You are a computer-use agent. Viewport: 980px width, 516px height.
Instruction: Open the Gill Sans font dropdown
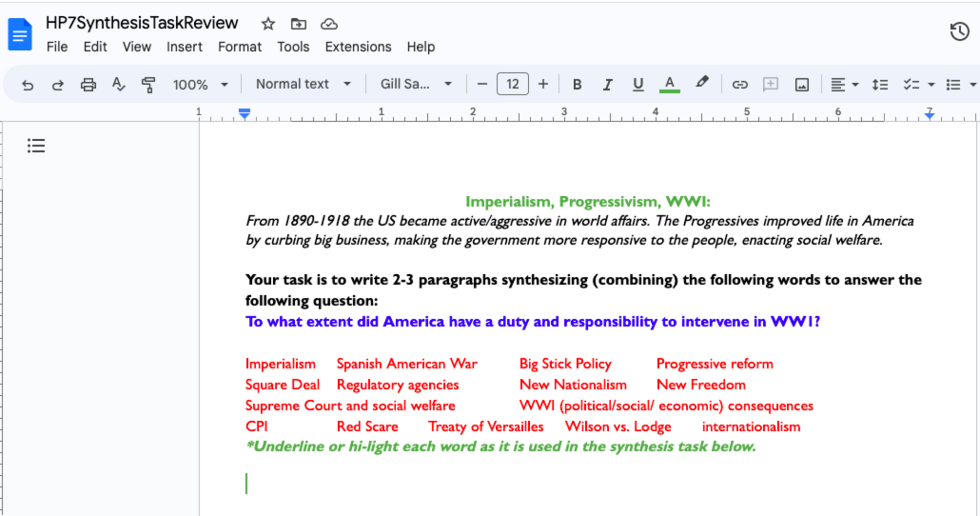pos(415,84)
